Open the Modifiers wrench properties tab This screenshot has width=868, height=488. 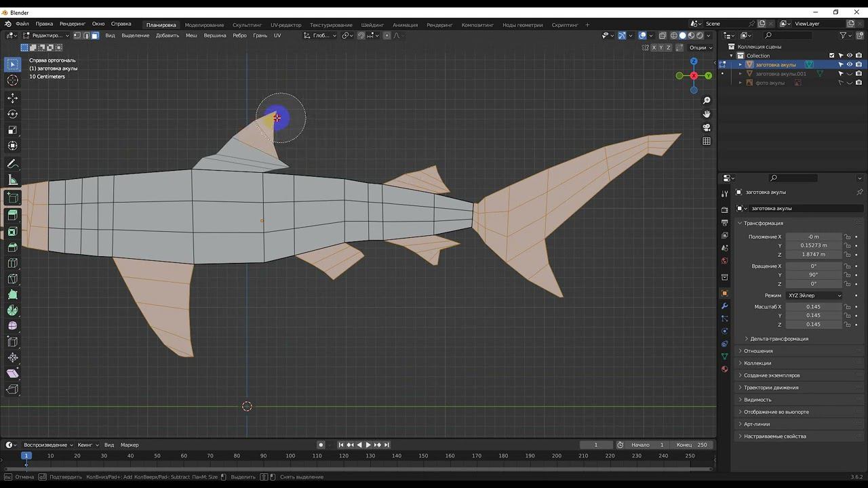(724, 306)
